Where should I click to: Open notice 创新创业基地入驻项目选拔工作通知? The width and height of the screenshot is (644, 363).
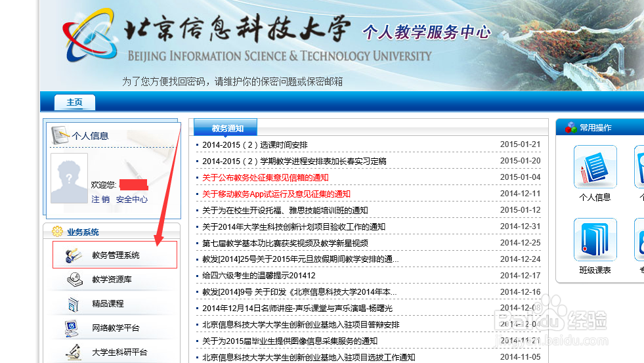pyautogui.click(x=309, y=358)
